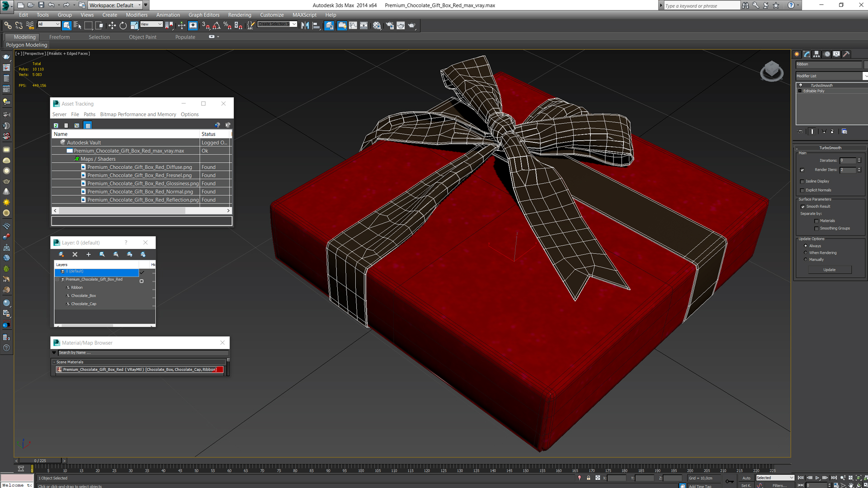This screenshot has width=868, height=488.
Task: Expand the Editable Poly modifier entry
Action: [x=800, y=91]
